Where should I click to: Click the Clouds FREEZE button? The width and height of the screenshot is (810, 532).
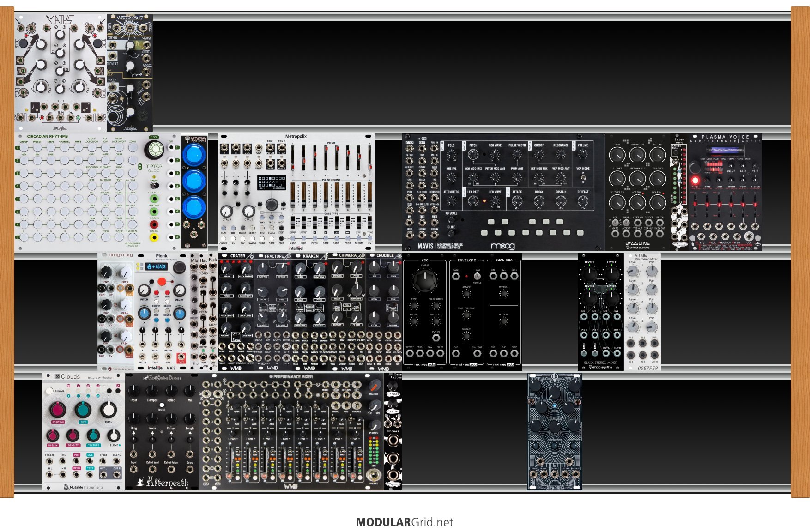[x=49, y=391]
